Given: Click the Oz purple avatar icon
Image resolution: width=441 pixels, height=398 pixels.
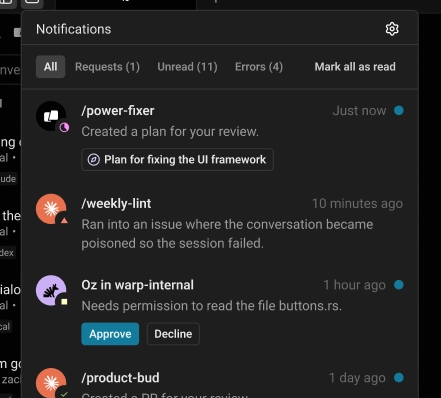Looking at the screenshot, I should pos(51,290).
